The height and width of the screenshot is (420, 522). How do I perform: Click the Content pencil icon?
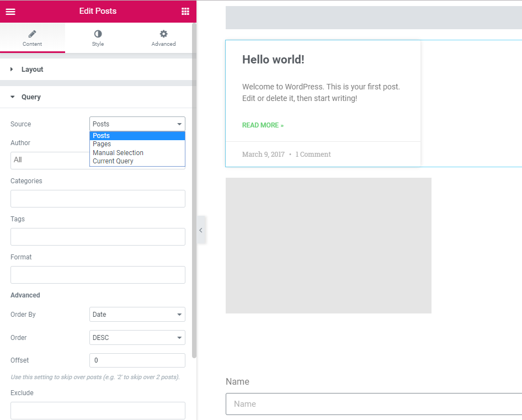click(x=32, y=34)
